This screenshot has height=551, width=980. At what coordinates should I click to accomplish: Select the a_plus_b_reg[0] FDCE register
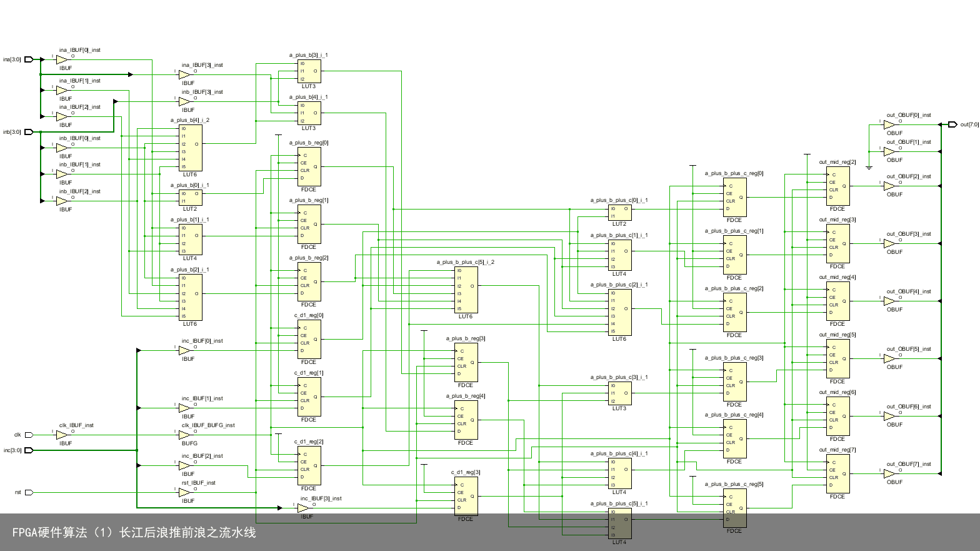pos(309,167)
